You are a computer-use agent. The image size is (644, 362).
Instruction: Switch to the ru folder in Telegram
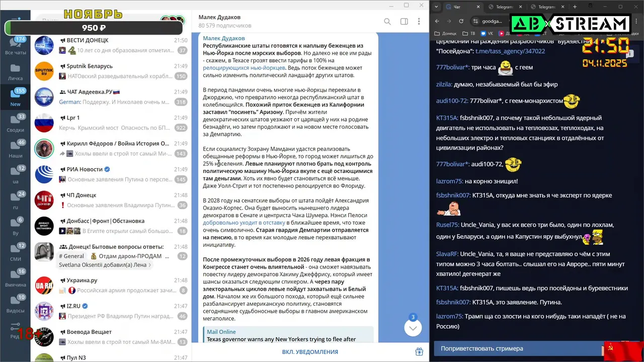[15, 201]
